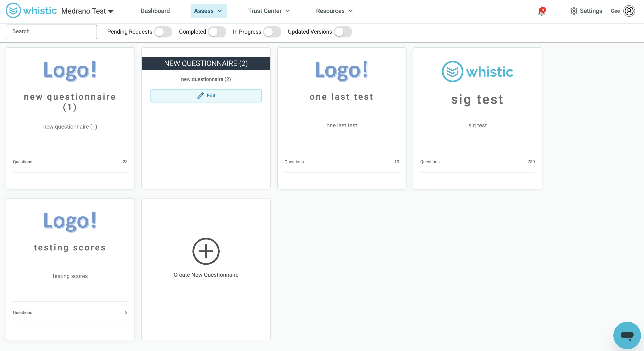Enable the In Progress filter switch
644x351 pixels.
click(x=272, y=32)
